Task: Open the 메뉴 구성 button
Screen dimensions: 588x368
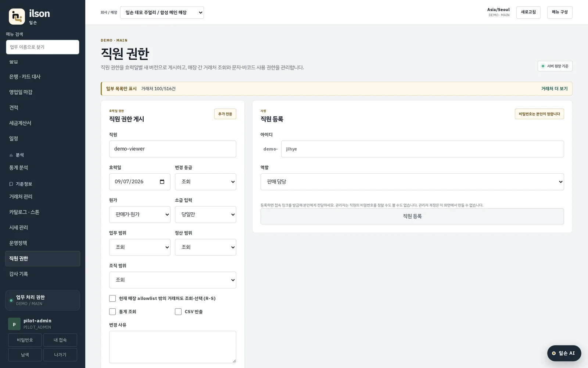Action: point(560,13)
